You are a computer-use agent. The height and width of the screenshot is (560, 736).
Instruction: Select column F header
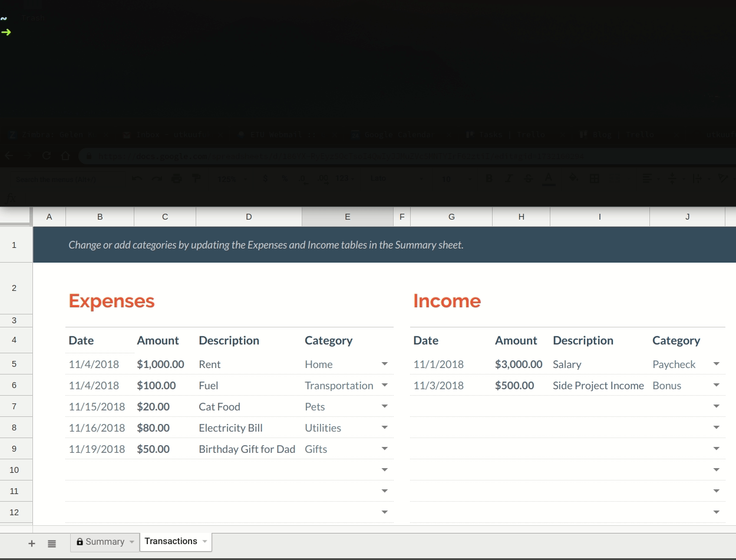point(402,217)
